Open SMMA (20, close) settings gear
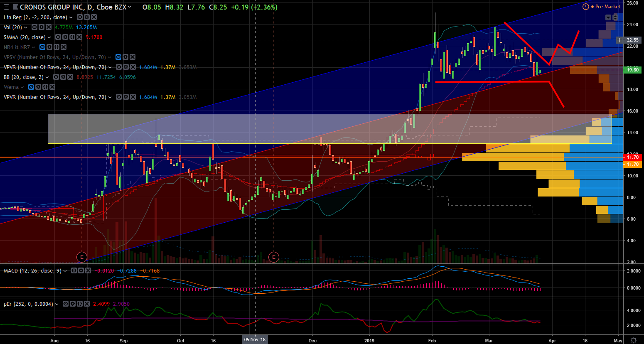 [66, 37]
